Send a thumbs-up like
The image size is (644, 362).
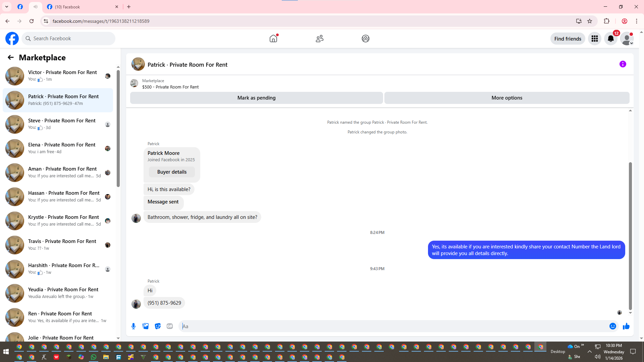626,326
